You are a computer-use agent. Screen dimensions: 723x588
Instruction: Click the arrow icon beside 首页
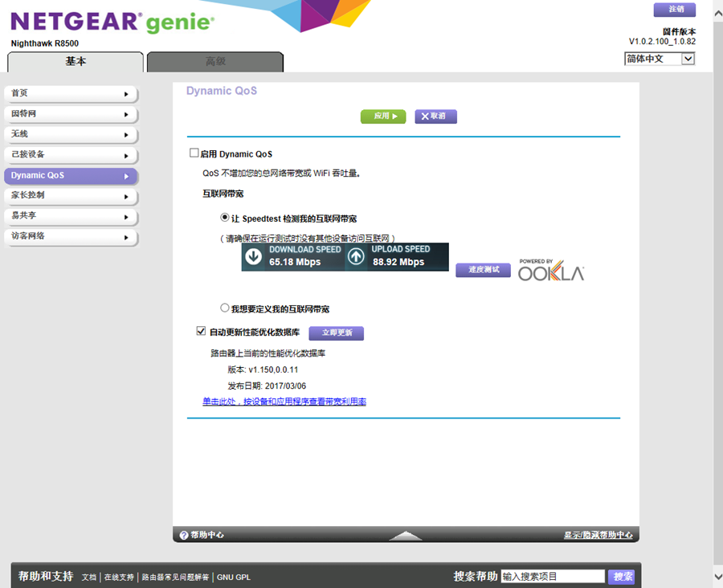click(x=126, y=94)
